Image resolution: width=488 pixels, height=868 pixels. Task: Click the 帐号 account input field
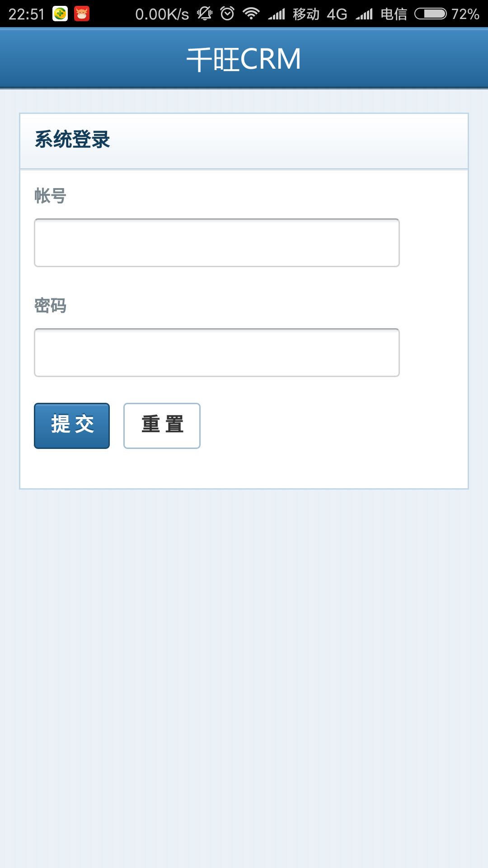coord(217,243)
